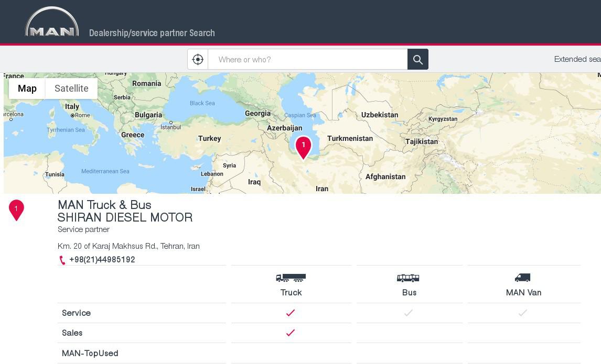
Task: Click the Uzbekistan label on the map
Action: 380,115
